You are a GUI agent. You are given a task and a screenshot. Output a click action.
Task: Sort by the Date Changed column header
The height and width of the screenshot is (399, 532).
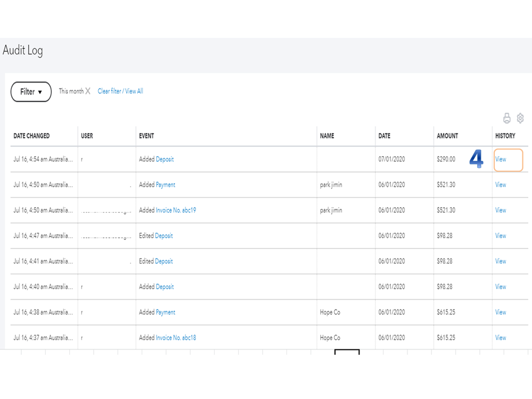[x=31, y=136]
